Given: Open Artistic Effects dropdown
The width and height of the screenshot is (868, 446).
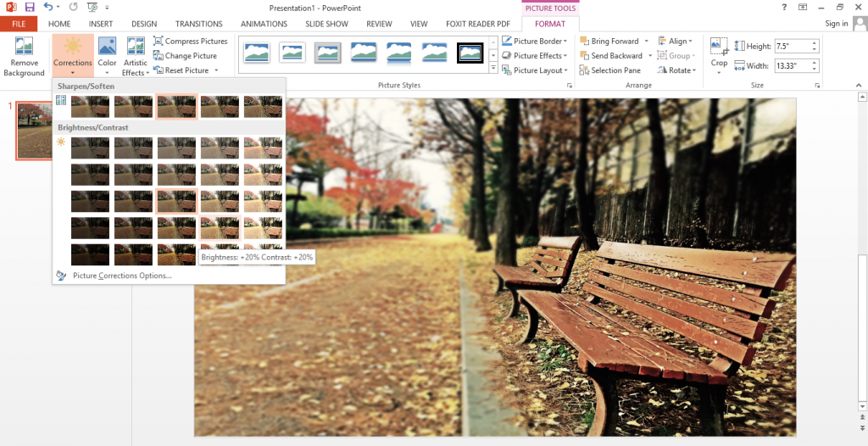Looking at the screenshot, I should coord(135,57).
